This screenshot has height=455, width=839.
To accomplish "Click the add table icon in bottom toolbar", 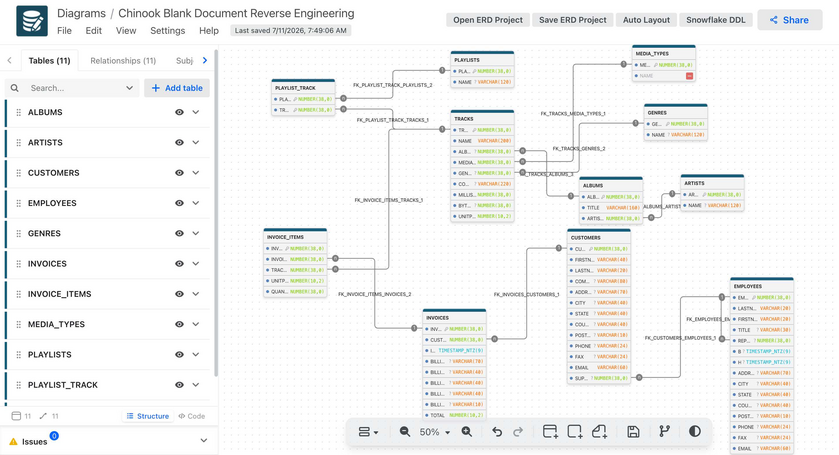I will coord(550,431).
